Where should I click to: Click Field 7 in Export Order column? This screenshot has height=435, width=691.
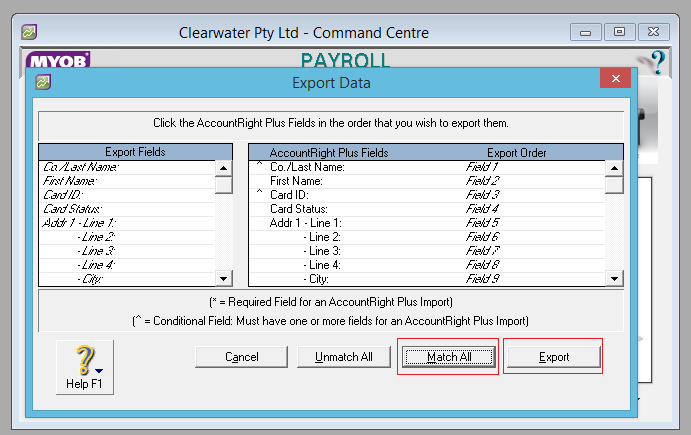(483, 251)
